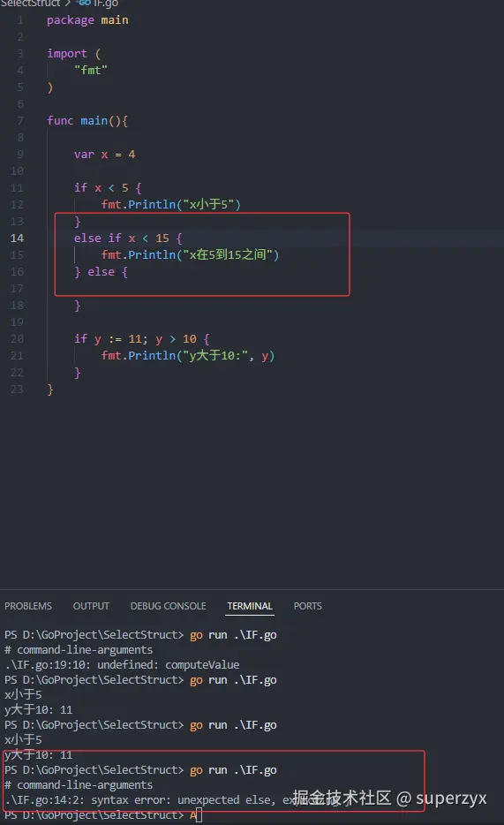Click line number 9 in the gutter
Image resolution: width=504 pixels, height=825 pixels.
point(20,155)
